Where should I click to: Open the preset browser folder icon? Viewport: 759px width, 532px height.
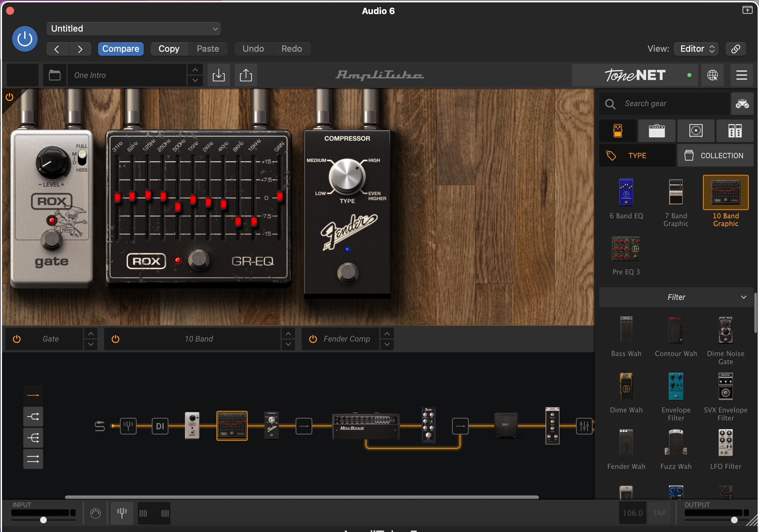click(x=55, y=75)
